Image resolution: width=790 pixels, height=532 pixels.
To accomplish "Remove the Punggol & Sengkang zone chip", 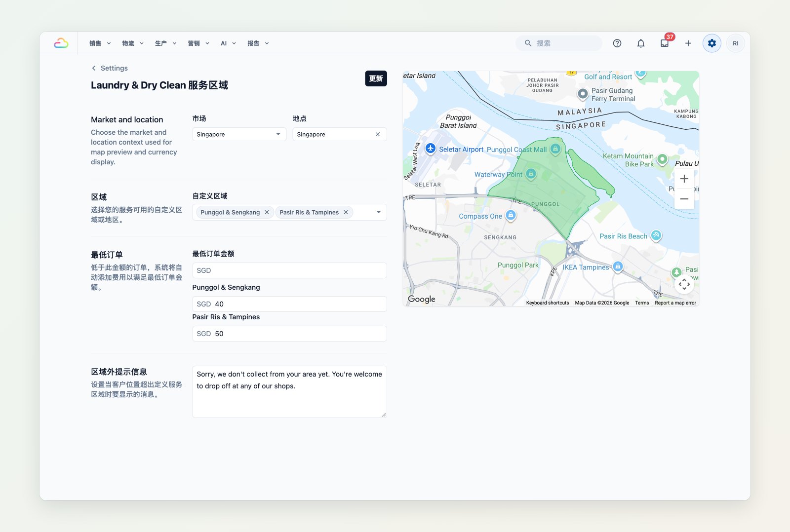I will [267, 212].
